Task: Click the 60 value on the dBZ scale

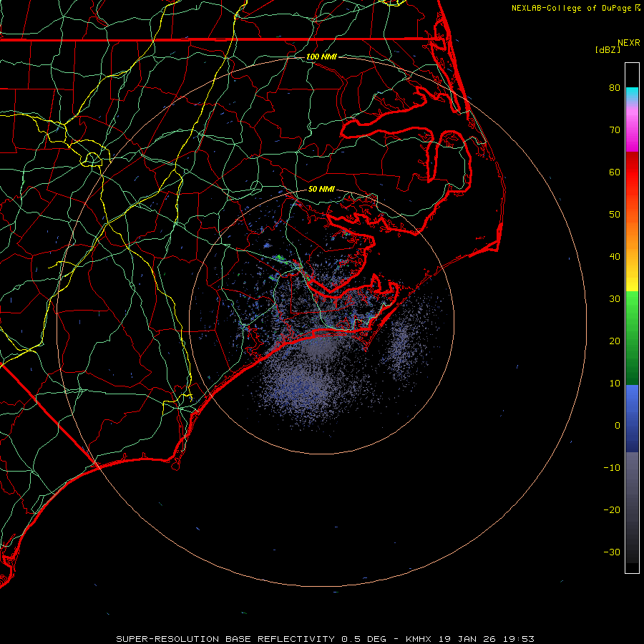Action: (x=615, y=172)
